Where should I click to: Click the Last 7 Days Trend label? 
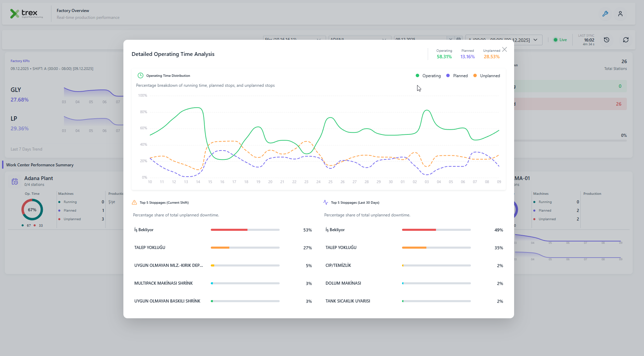(26, 149)
